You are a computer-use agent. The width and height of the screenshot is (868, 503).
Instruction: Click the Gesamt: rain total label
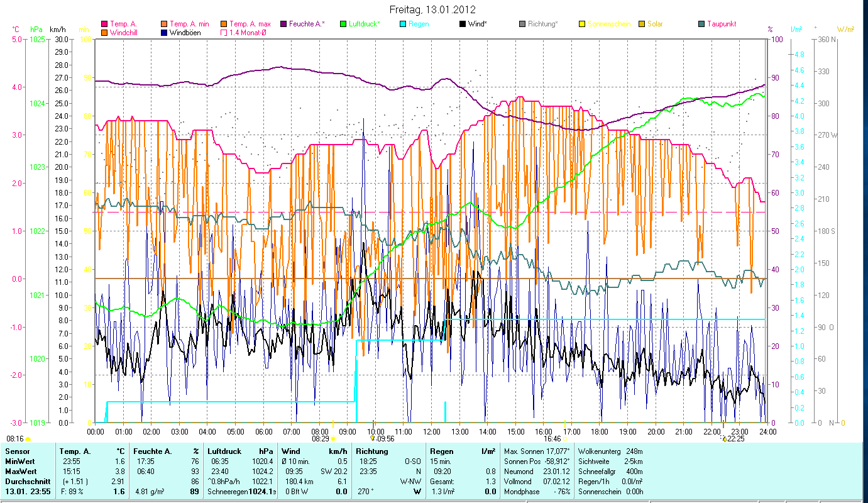point(442,481)
